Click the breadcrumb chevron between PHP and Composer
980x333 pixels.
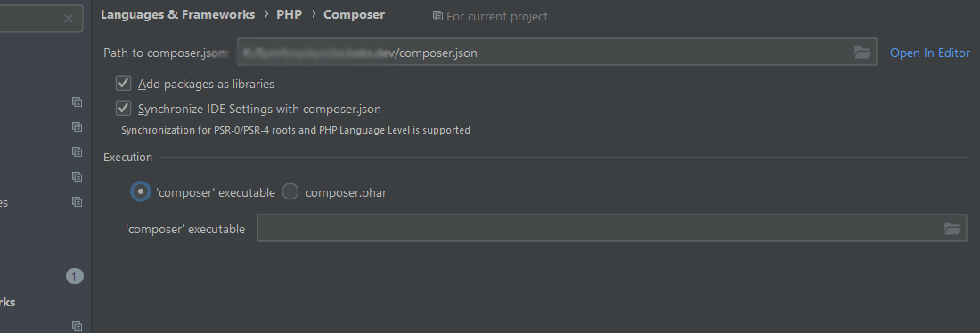point(313,14)
